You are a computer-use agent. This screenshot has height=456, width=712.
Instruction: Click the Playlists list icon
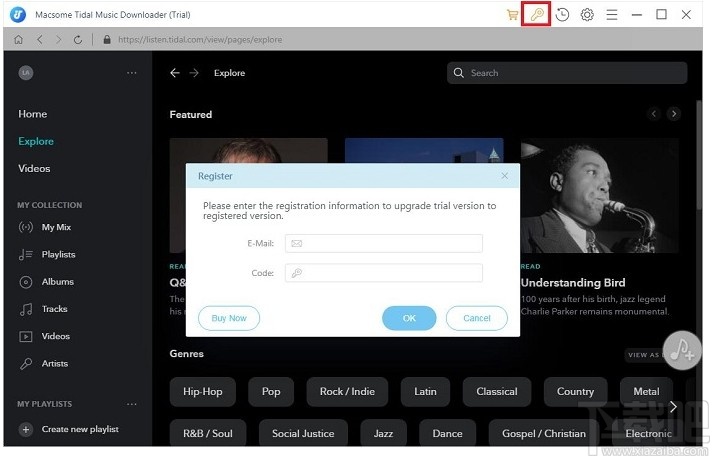click(25, 255)
